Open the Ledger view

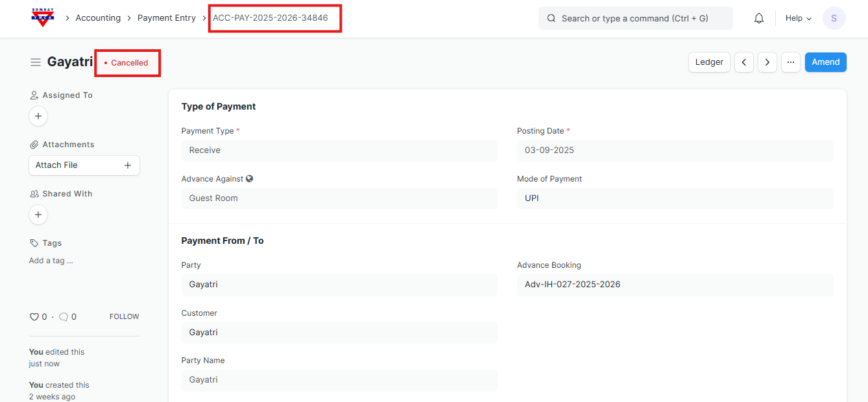click(709, 62)
